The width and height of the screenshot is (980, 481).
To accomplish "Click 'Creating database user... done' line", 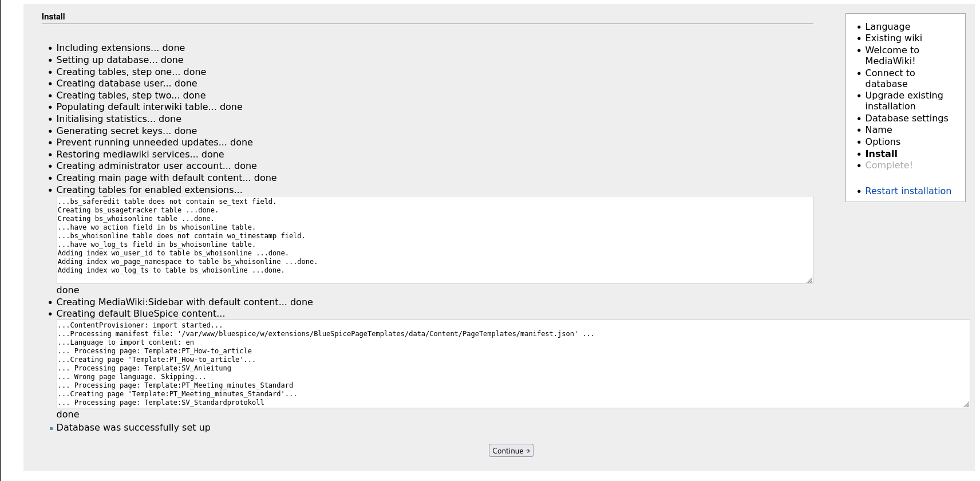I will (x=127, y=84).
